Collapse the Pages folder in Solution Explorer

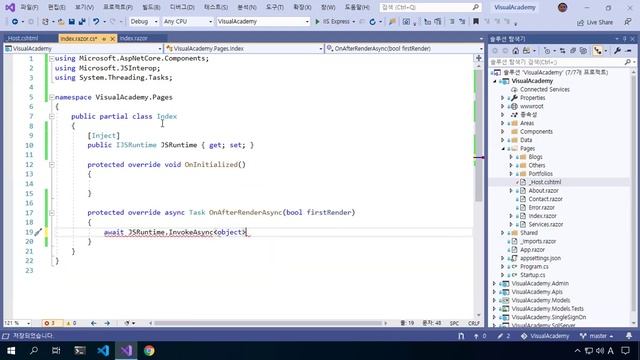[503, 149]
